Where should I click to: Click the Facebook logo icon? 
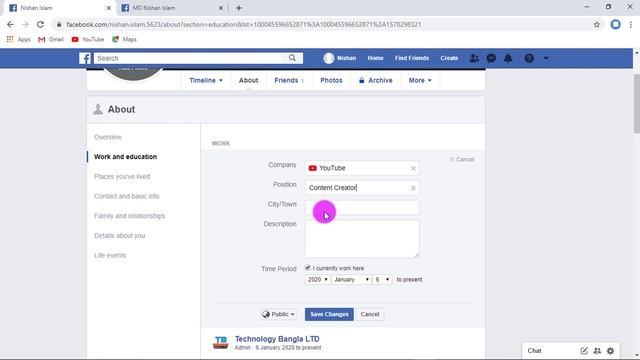(x=85, y=58)
